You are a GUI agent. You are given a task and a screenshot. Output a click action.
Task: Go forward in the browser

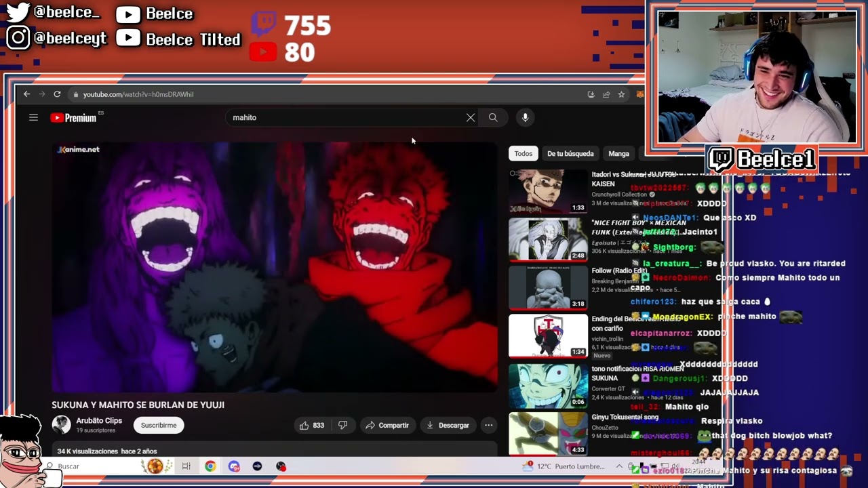coord(42,94)
